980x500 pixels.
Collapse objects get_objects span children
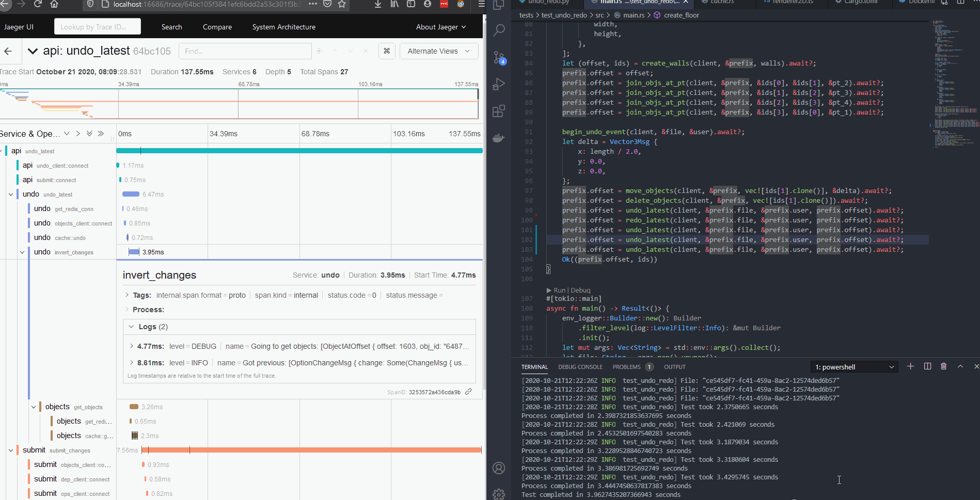click(x=34, y=407)
